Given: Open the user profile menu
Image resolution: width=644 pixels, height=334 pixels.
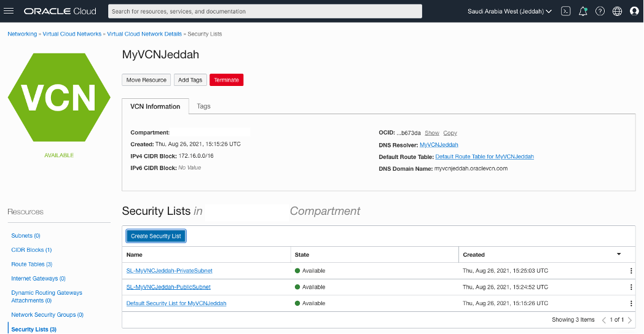Looking at the screenshot, I should click(635, 12).
